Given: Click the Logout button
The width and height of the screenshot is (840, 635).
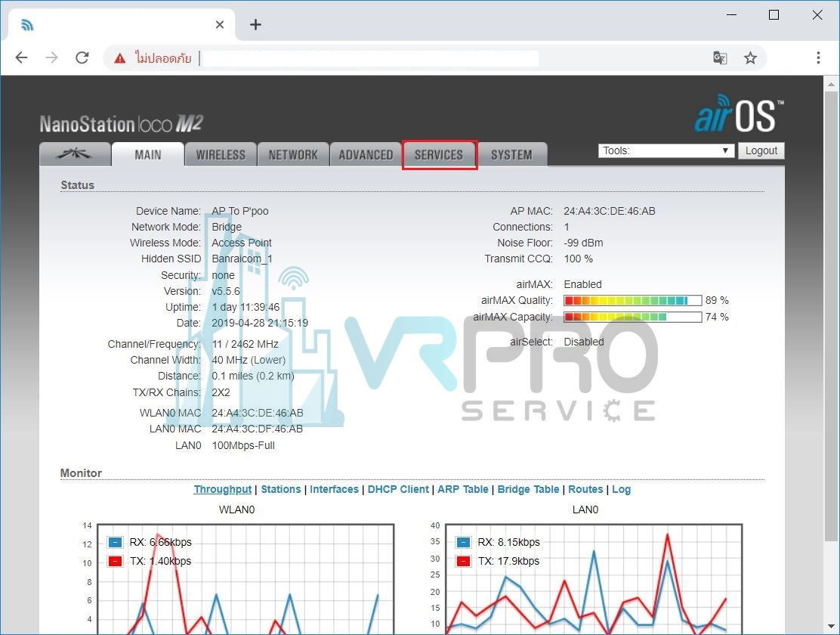Looking at the screenshot, I should coord(761,150).
